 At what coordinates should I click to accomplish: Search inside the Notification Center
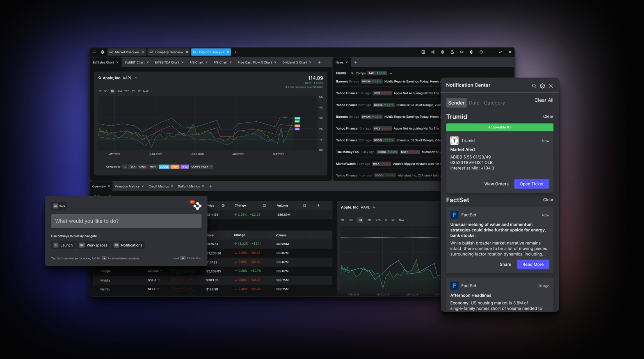coord(534,86)
